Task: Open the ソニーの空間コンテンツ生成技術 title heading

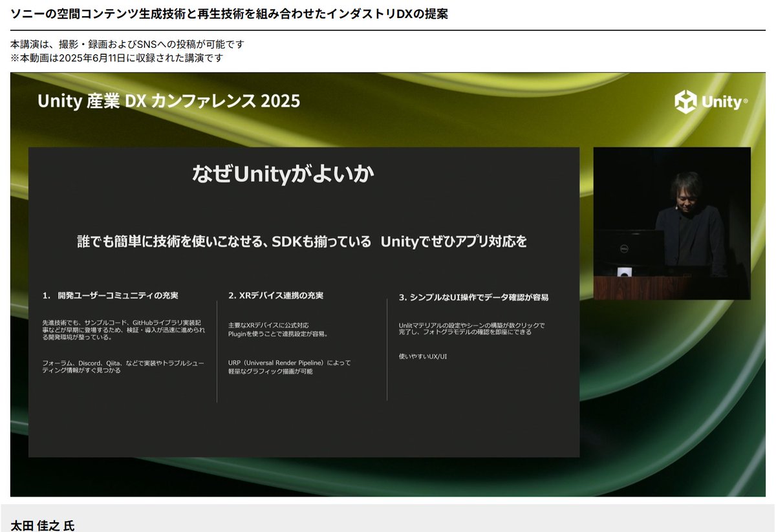Action: point(226,13)
